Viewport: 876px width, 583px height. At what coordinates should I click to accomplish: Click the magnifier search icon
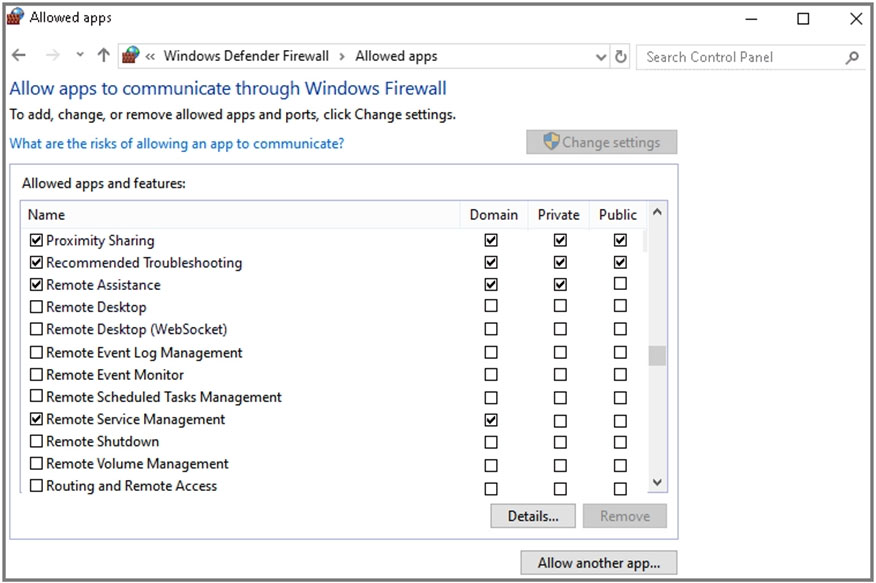pos(852,57)
